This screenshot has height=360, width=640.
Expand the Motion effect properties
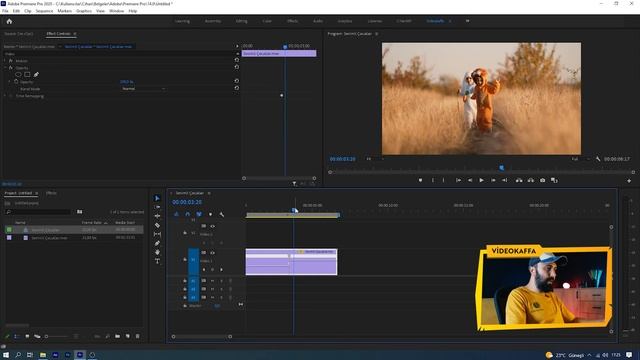point(5,60)
